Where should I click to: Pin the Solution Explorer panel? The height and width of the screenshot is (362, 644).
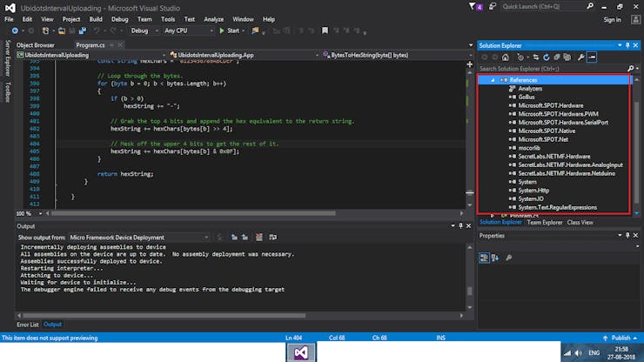(x=627, y=45)
